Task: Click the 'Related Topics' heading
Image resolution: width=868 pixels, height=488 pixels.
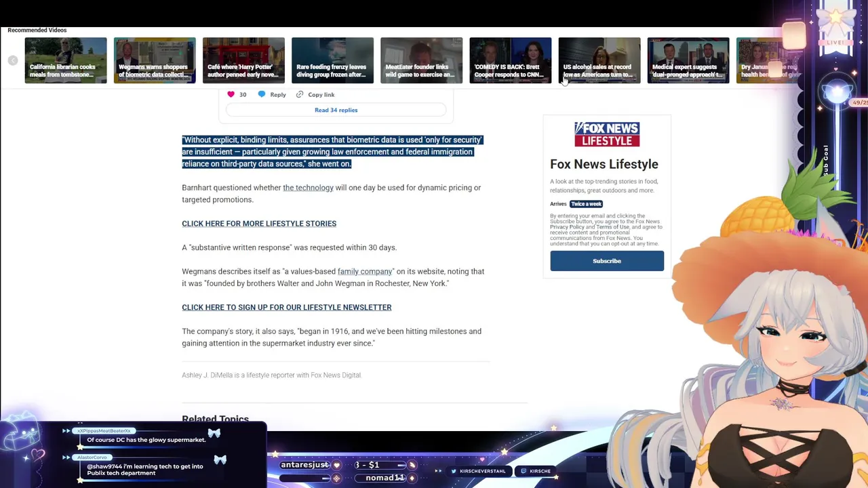Action: 215,419
